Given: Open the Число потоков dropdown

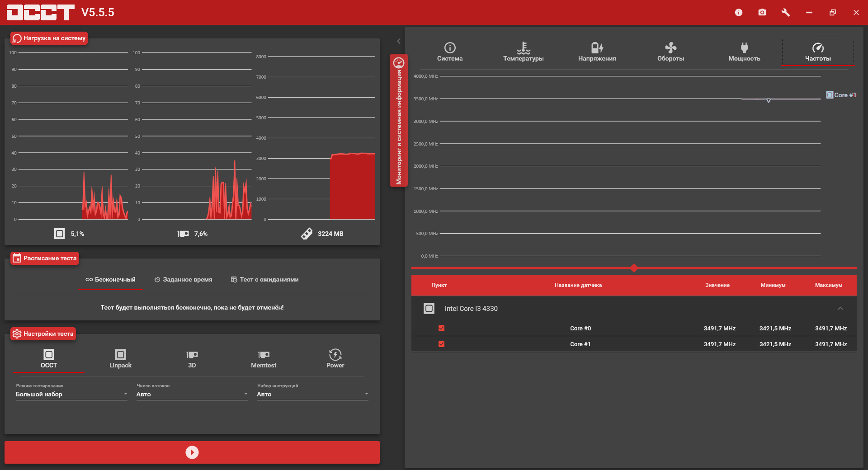Looking at the screenshot, I should pyautogui.click(x=192, y=394).
